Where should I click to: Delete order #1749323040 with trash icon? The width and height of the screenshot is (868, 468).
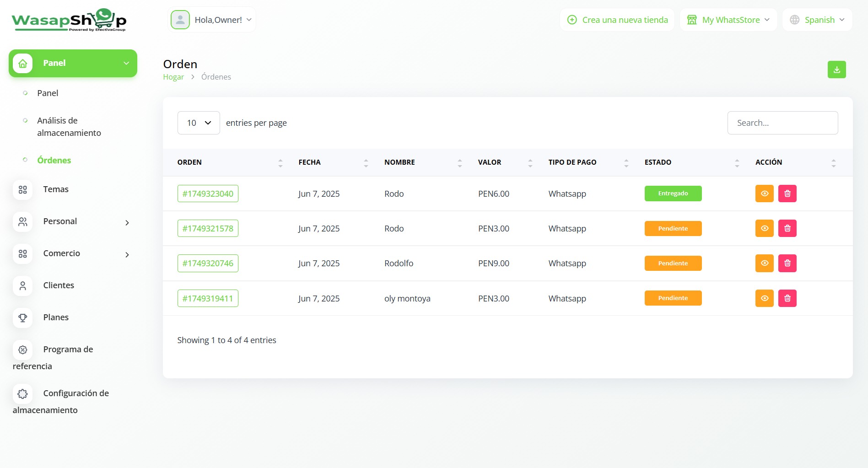(787, 194)
